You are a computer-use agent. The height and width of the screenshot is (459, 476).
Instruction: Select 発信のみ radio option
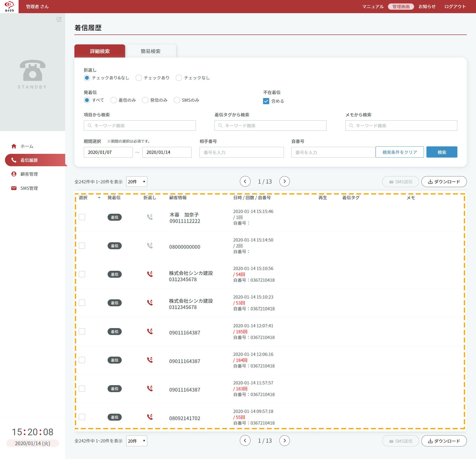click(145, 100)
